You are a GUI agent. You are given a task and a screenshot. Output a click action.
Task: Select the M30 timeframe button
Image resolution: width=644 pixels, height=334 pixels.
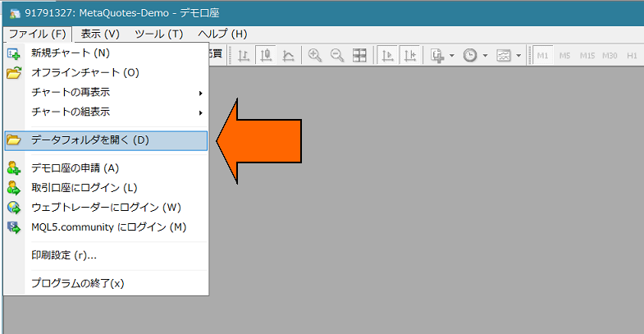(x=610, y=55)
